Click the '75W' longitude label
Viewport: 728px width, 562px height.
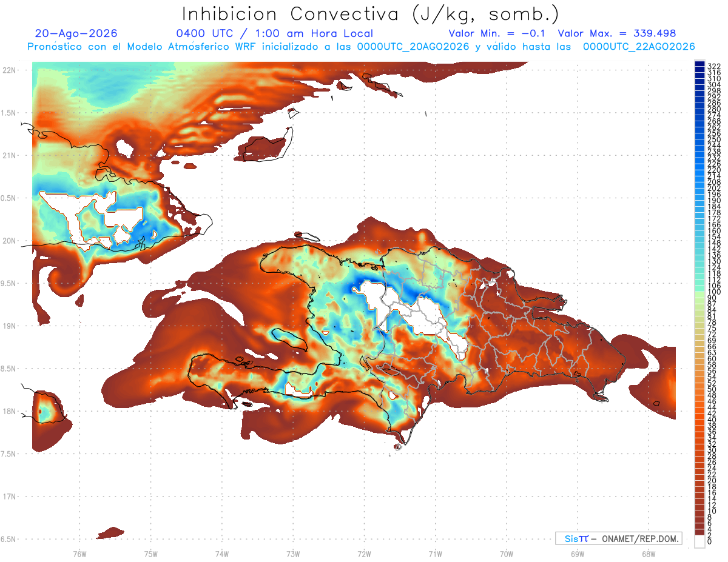click(150, 554)
